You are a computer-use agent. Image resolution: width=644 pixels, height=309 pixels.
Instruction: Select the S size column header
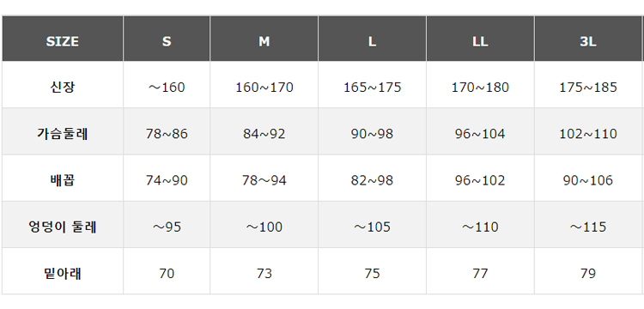click(167, 39)
